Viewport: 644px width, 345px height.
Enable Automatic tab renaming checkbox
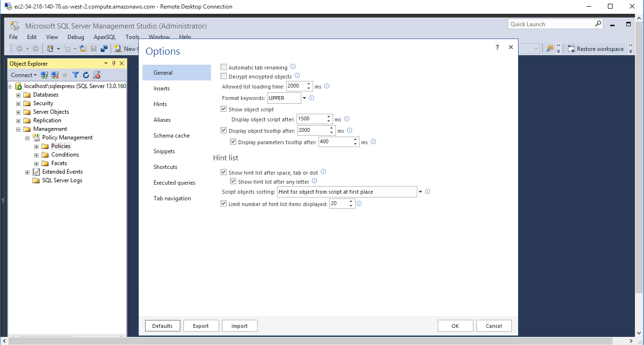coord(224,68)
